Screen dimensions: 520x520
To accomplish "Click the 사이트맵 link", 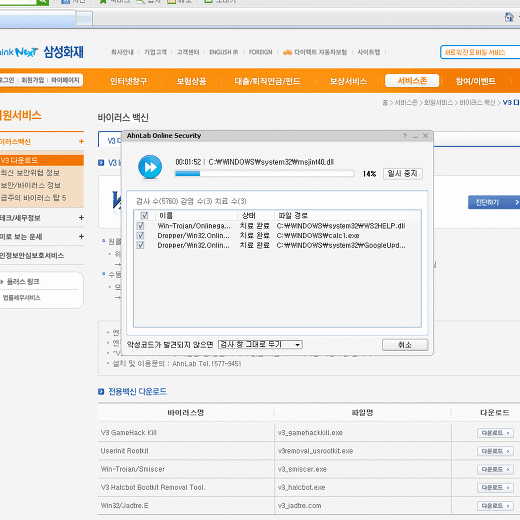I will coord(369,52).
